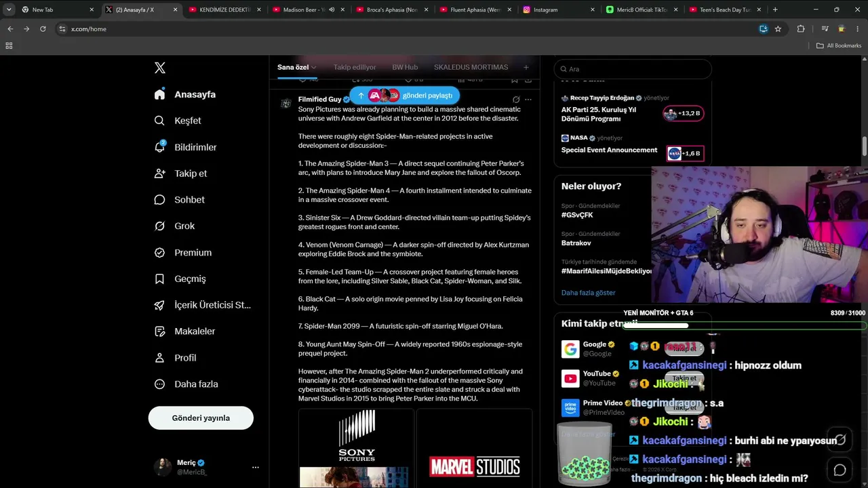Open the Chrome tab search dropdown arrow
The image size is (868, 488).
tap(9, 9)
